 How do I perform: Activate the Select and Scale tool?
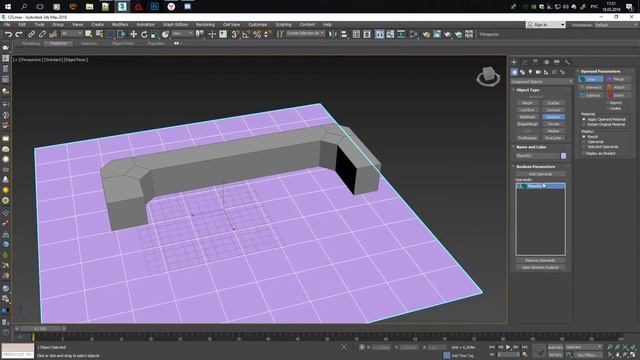[155, 35]
